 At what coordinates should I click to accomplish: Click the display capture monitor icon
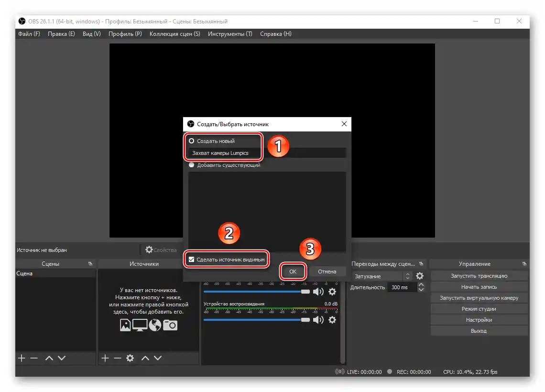(x=140, y=325)
